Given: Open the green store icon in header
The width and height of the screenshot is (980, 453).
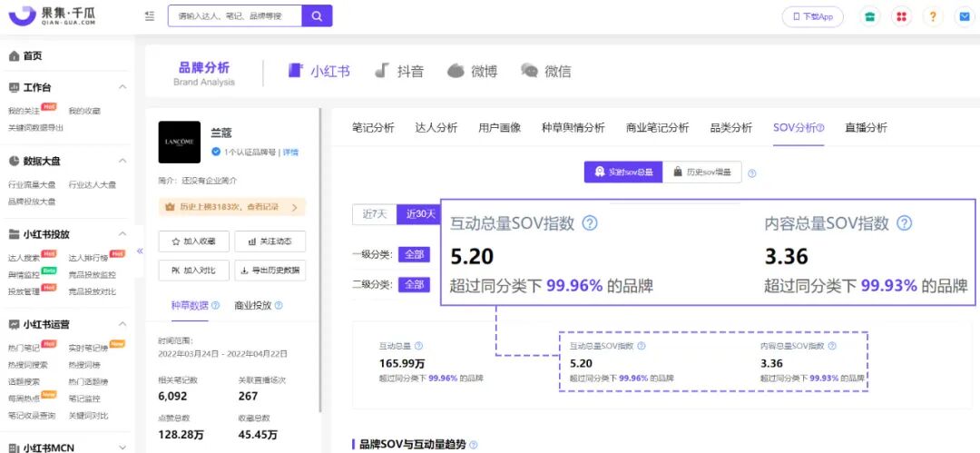Looking at the screenshot, I should pyautogui.click(x=869, y=17).
